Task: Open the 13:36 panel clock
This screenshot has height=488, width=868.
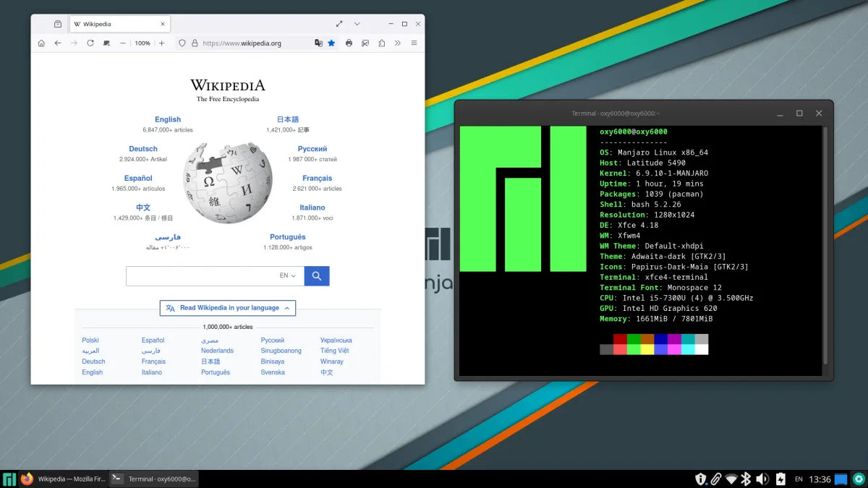Action: [x=820, y=479]
